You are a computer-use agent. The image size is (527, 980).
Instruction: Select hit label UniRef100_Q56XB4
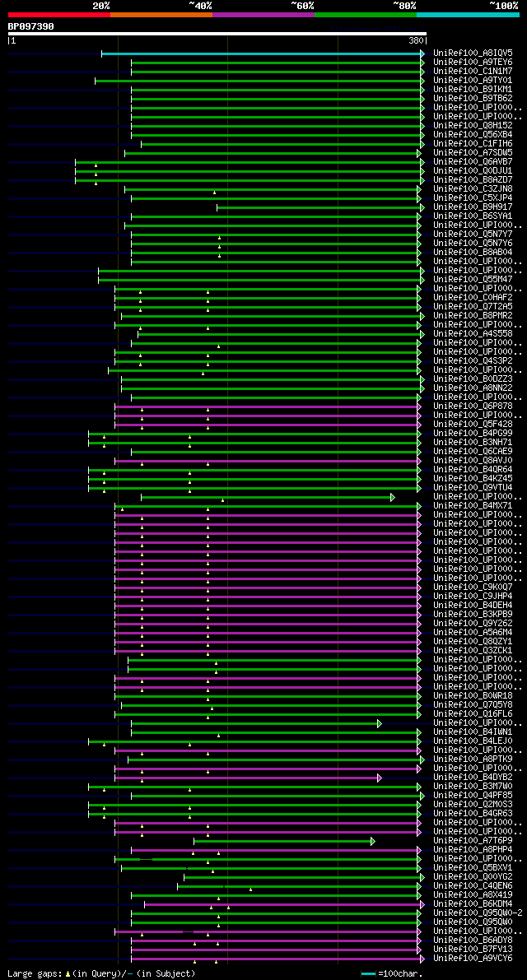tap(473, 135)
